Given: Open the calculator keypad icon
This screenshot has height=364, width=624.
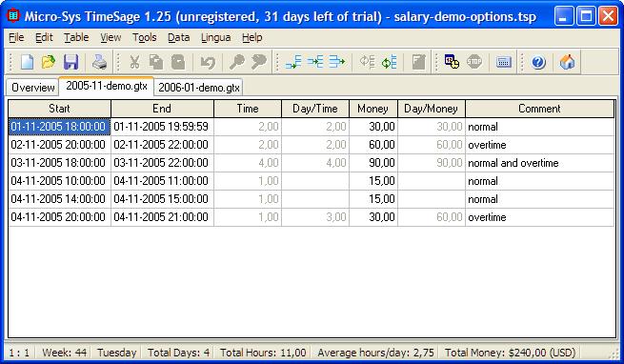Looking at the screenshot, I should pos(503,62).
